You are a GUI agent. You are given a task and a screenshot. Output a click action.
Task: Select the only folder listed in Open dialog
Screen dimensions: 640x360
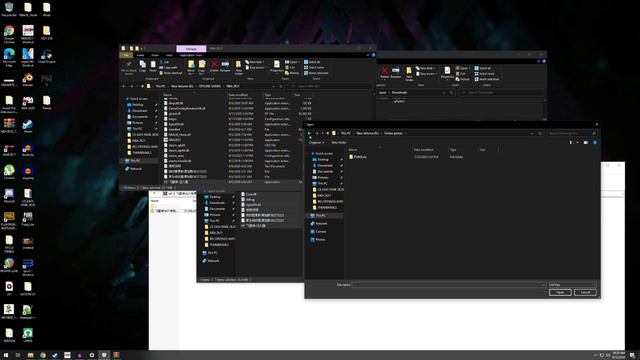pyautogui.click(x=358, y=157)
